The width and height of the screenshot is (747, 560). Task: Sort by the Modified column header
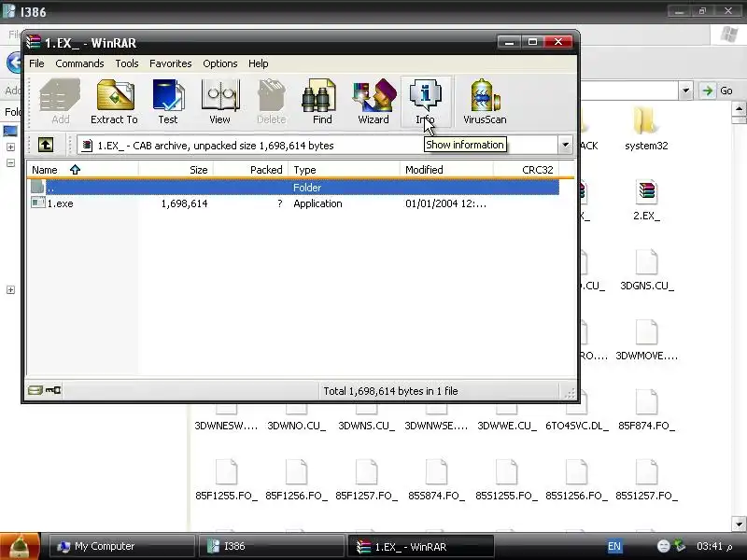(x=446, y=170)
